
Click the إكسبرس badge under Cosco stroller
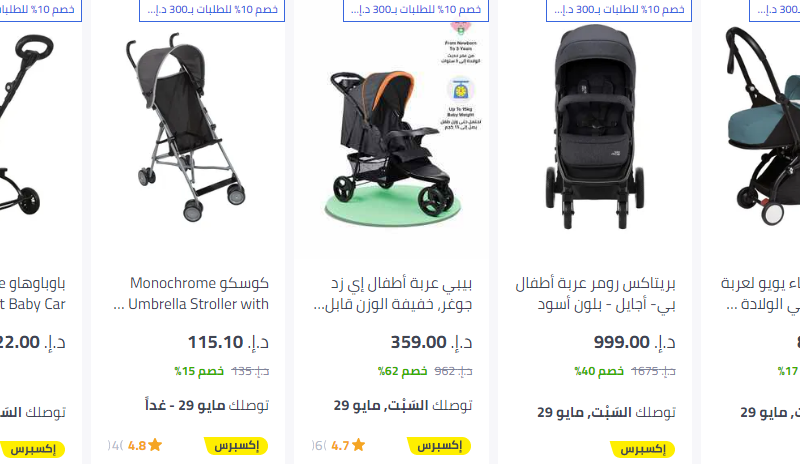point(236,446)
